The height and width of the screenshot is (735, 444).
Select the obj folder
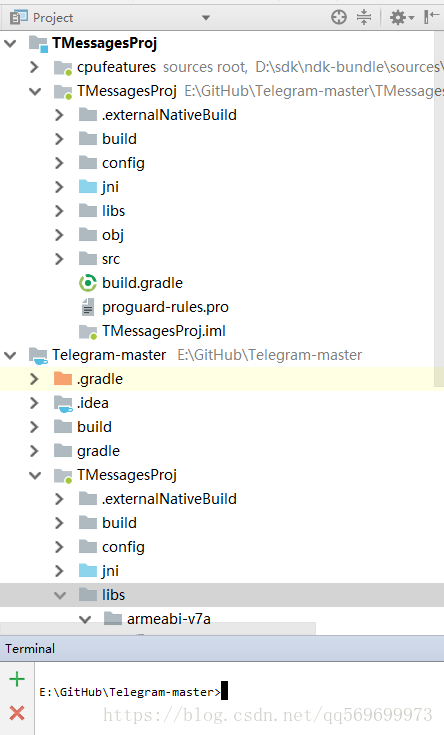(113, 235)
